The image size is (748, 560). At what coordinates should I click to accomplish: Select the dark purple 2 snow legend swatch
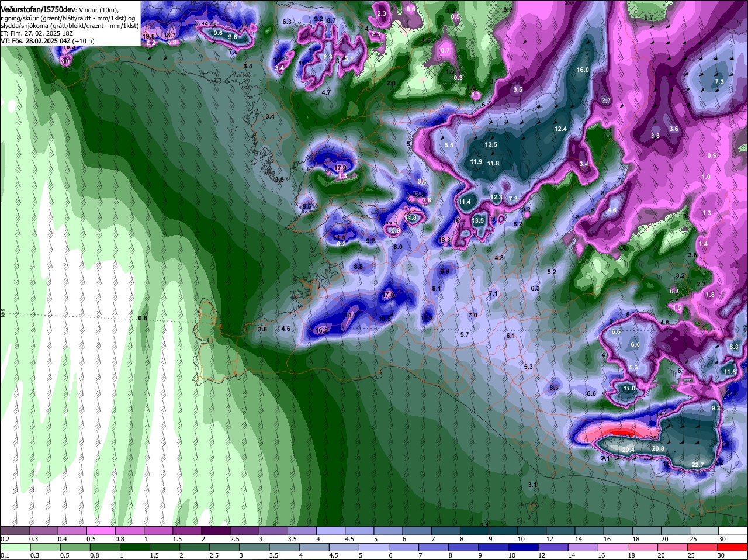click(x=216, y=530)
